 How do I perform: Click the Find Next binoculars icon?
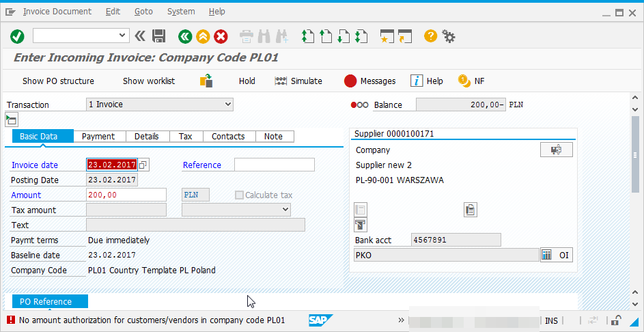pos(282,37)
